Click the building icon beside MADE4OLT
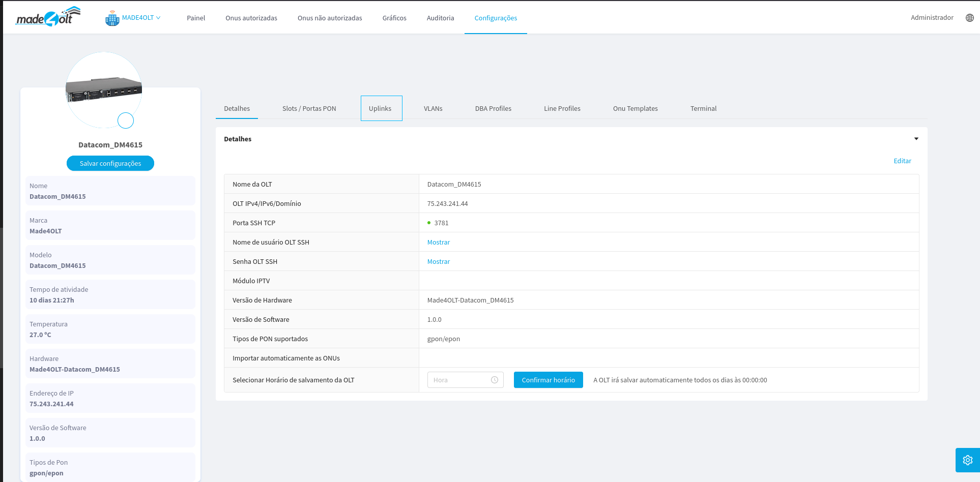This screenshot has width=980, height=482. (x=112, y=19)
